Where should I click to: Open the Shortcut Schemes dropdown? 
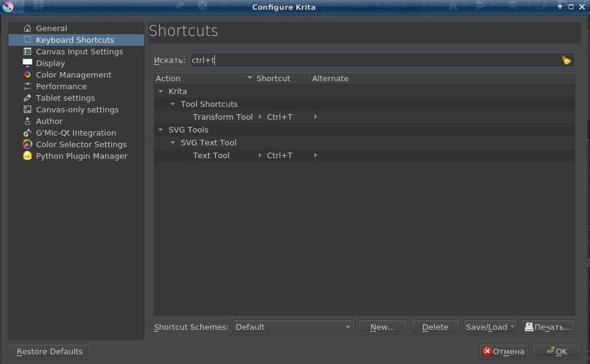(293, 327)
